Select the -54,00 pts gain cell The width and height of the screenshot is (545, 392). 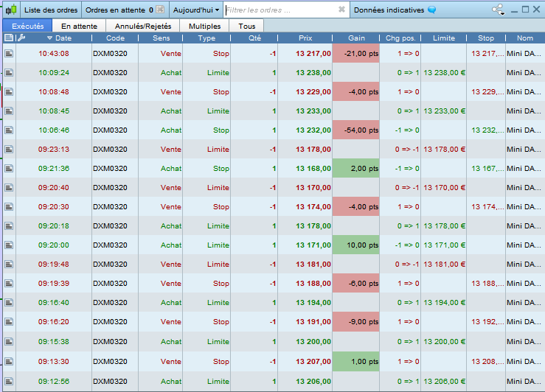point(356,130)
